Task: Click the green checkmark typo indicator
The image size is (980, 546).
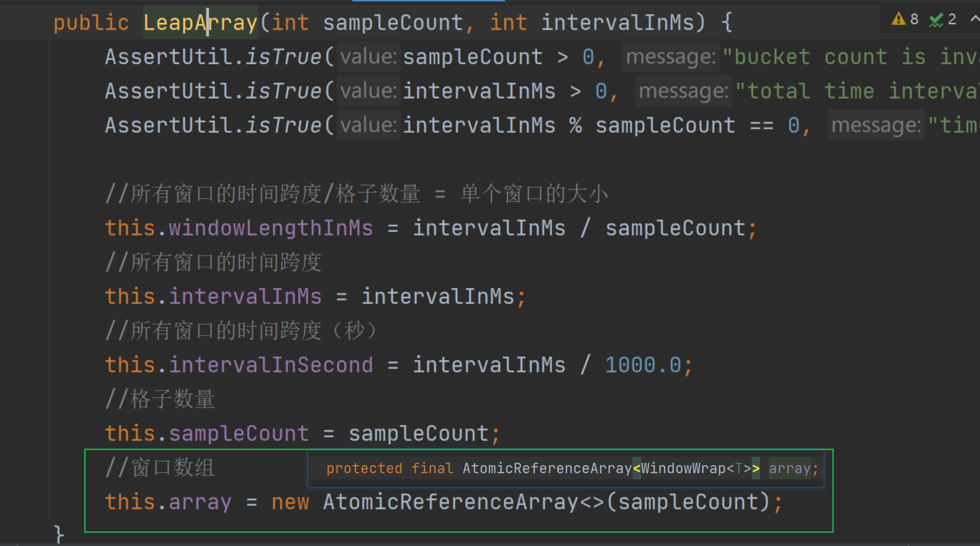Action: (936, 20)
